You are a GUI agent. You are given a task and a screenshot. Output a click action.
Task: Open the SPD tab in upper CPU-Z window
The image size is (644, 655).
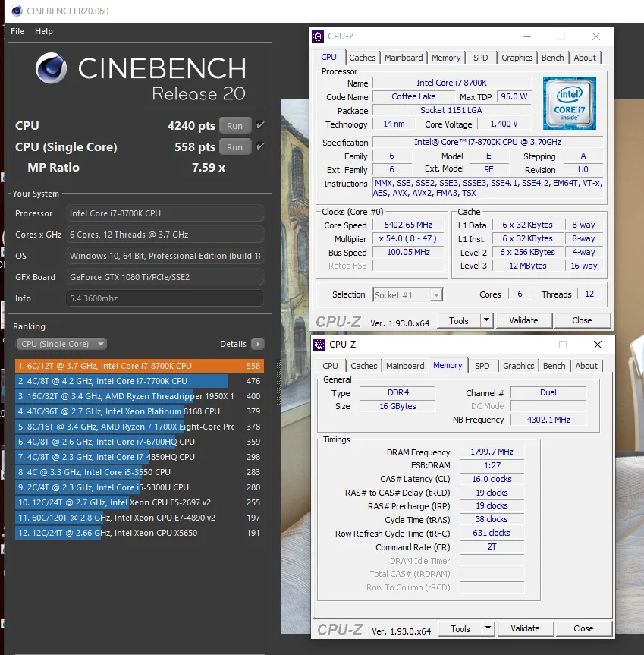point(480,58)
